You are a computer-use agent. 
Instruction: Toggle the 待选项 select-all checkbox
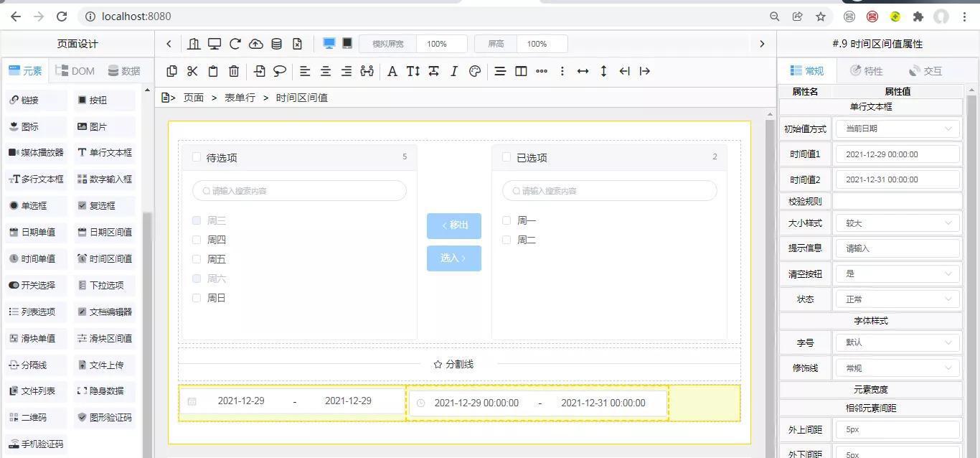[197, 157]
